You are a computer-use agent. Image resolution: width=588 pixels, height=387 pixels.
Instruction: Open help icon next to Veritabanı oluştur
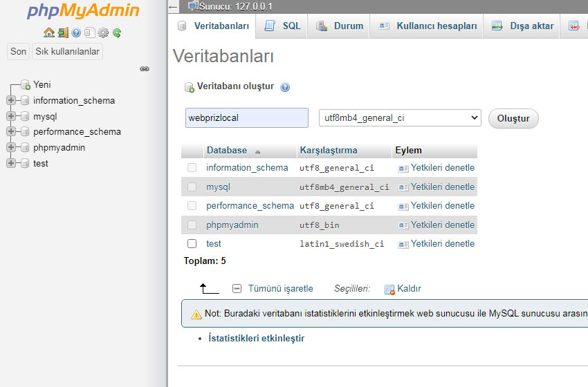point(285,87)
